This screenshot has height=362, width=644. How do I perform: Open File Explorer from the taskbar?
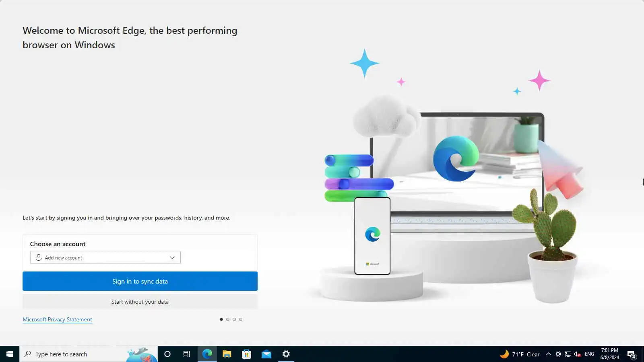(227, 354)
